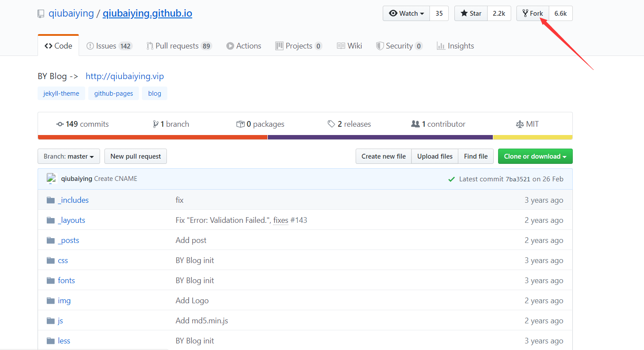Screen dimensions: 644x350
Task: Click the _posts folder icon
Action: [x=51, y=240]
